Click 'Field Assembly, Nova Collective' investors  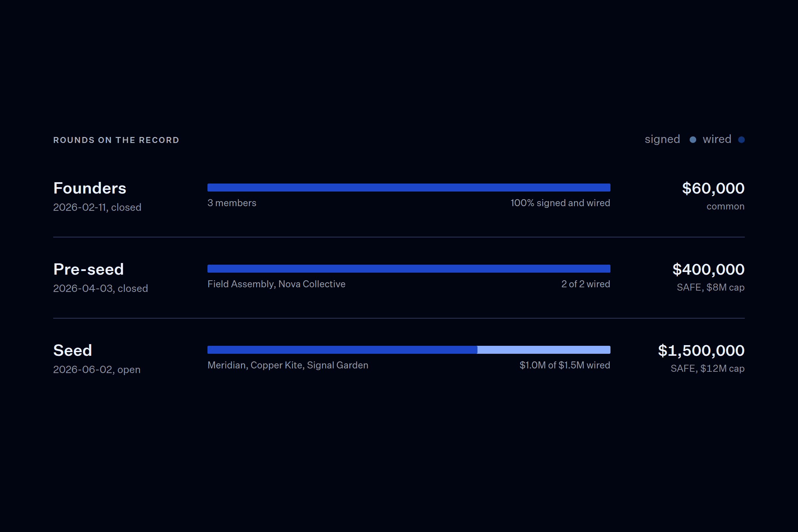click(x=277, y=284)
